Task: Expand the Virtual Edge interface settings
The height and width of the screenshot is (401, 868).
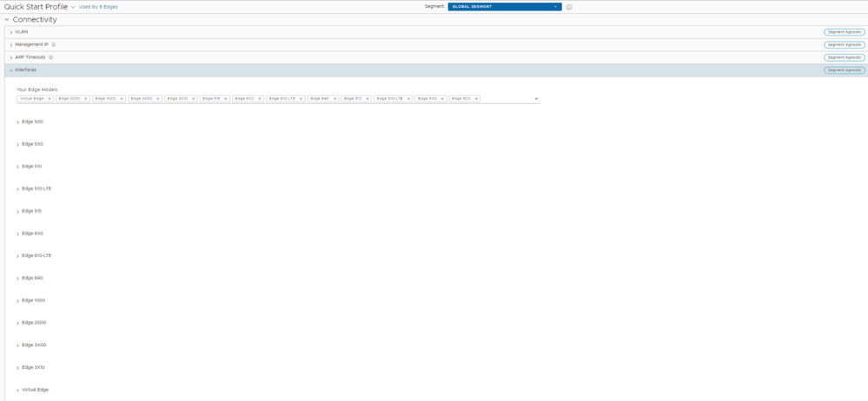Action: pos(18,391)
